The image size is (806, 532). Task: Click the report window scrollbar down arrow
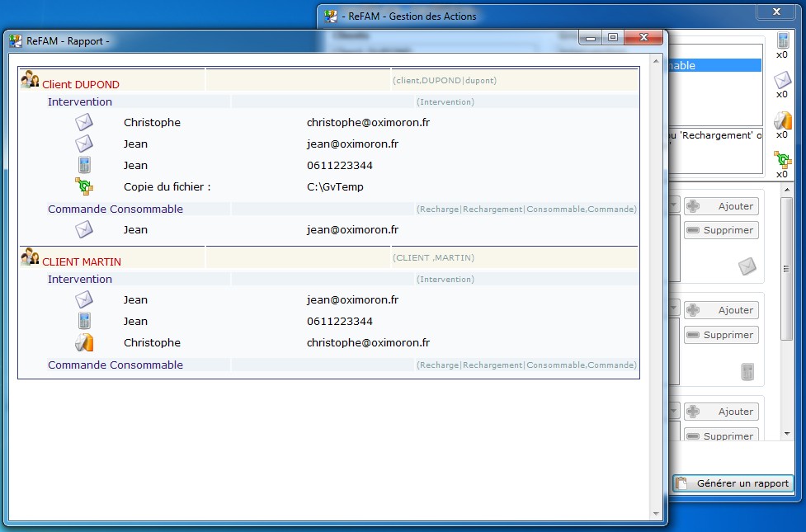click(x=656, y=514)
